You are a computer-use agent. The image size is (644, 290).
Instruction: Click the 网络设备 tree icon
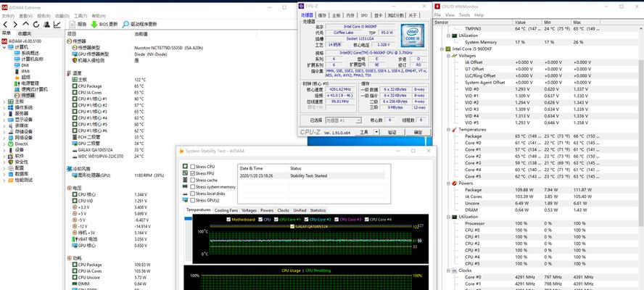click(11, 138)
